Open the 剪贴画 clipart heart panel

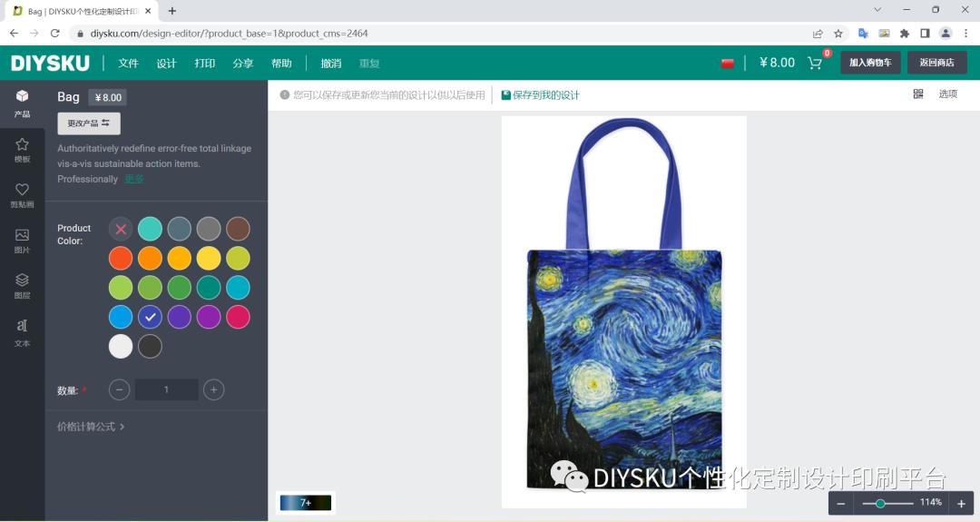(x=22, y=195)
